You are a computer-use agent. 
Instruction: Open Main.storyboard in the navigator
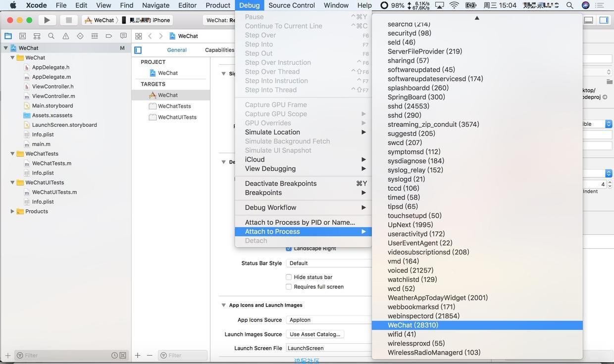(x=52, y=105)
